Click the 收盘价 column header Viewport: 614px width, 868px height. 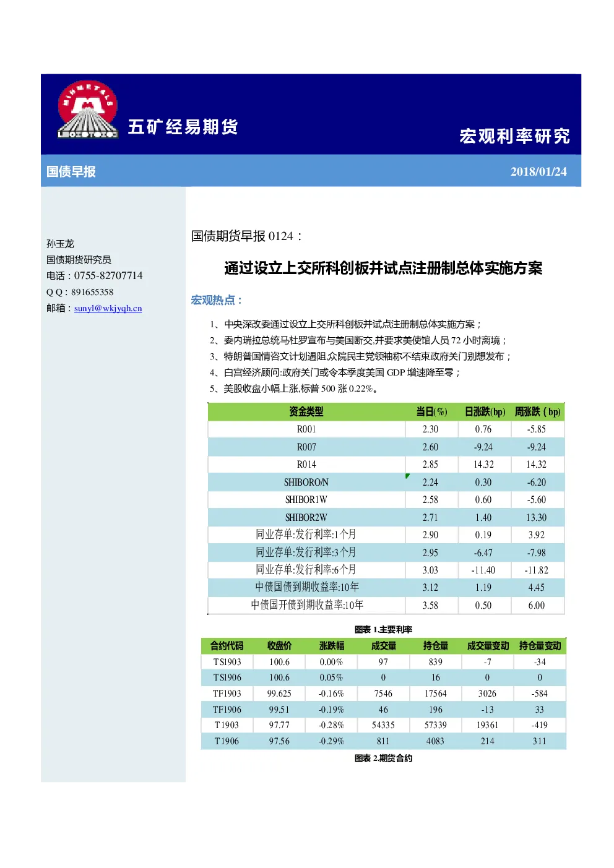(279, 646)
